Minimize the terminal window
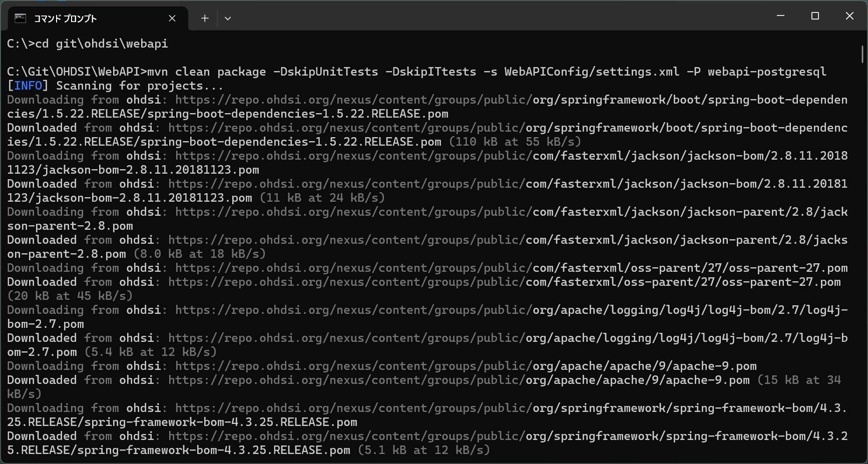 (780, 16)
